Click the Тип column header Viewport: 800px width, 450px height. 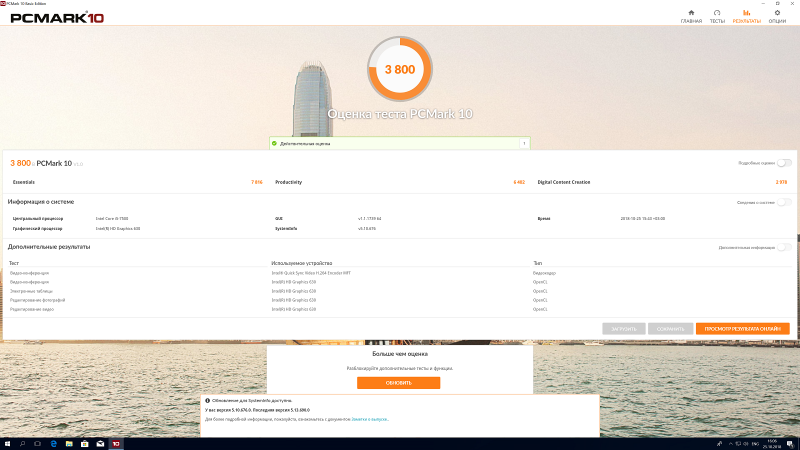(x=537, y=263)
